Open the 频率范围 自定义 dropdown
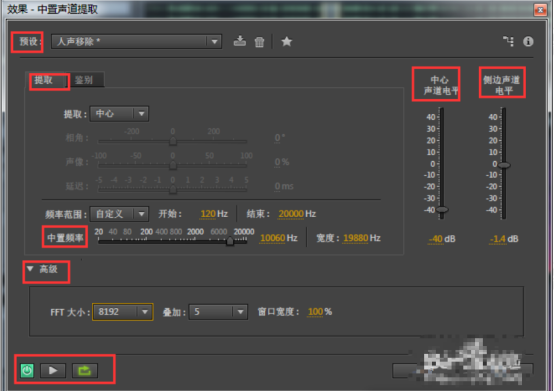 [x=119, y=214]
